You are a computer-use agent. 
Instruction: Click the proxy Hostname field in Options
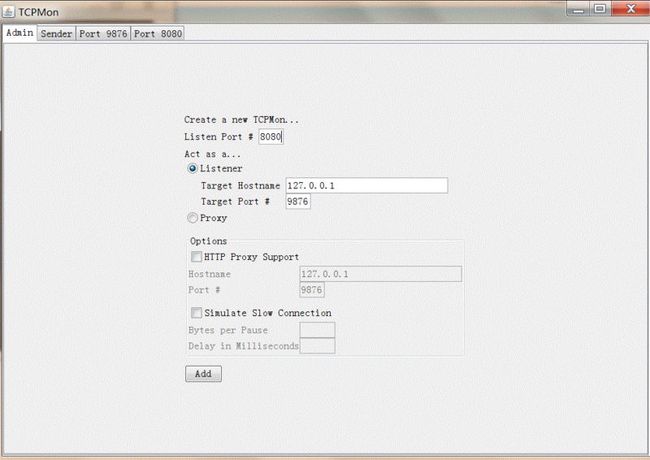pos(381,274)
